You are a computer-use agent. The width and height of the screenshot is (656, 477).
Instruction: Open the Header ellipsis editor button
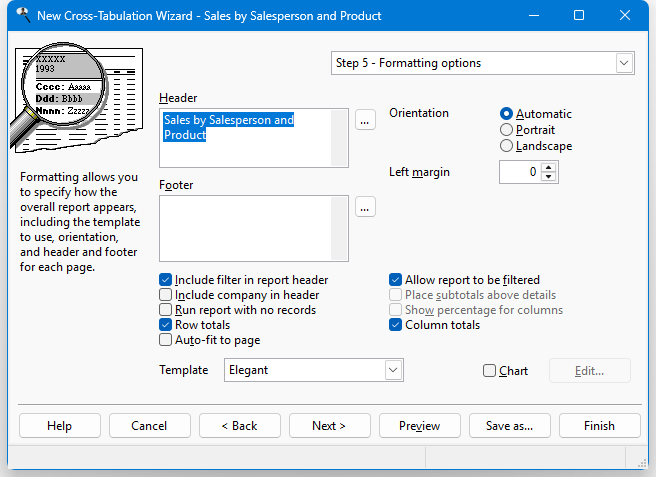click(364, 120)
